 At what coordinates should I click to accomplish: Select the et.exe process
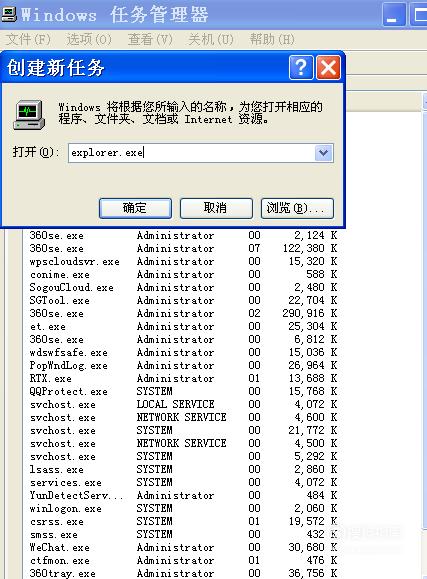pos(183,327)
